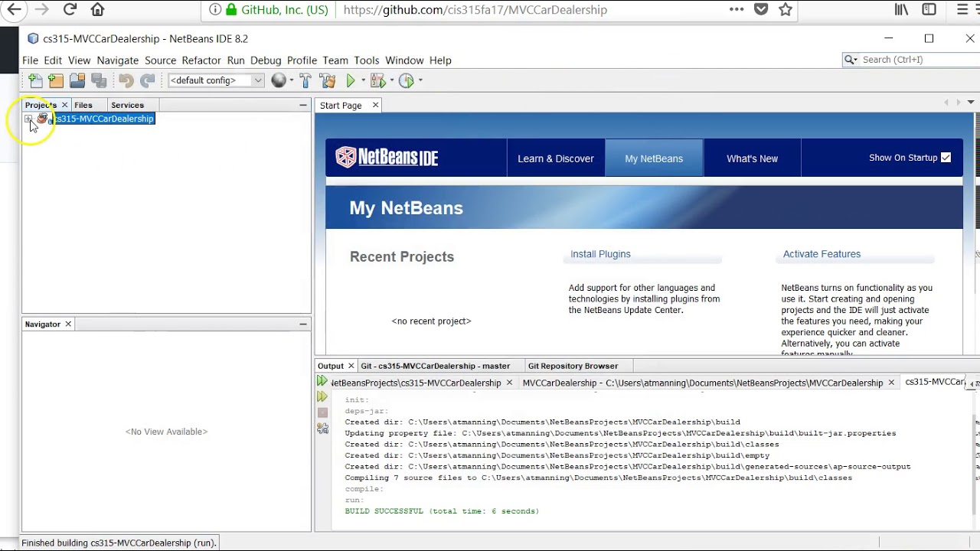The width and height of the screenshot is (980, 551).
Task: Toggle the Show On Startup checkbox
Action: (946, 158)
